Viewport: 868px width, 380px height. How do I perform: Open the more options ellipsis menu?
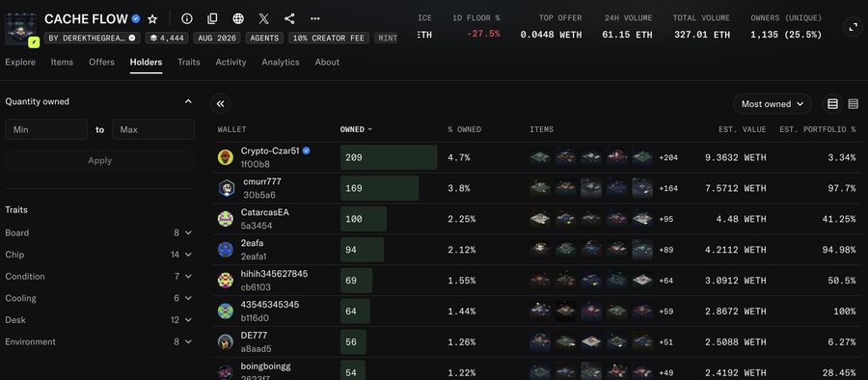coord(315,19)
